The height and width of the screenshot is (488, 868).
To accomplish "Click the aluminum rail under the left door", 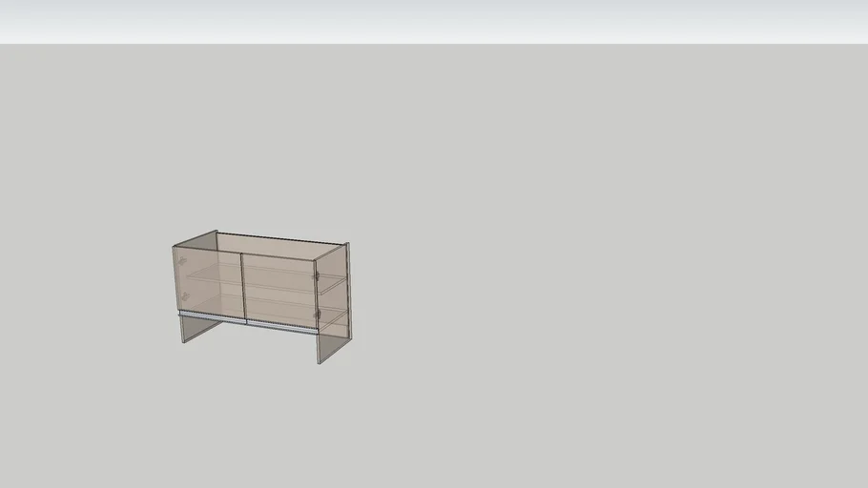I will pyautogui.click(x=212, y=317).
